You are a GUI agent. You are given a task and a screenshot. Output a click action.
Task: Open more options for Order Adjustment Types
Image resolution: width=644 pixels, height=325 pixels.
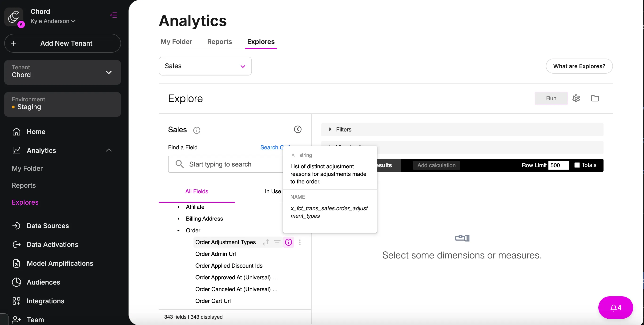tap(300, 242)
